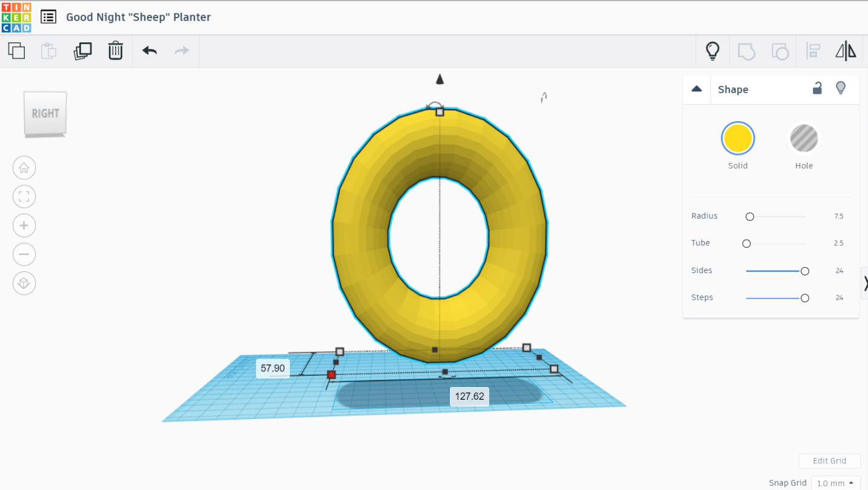Viewport: 868px width, 490px height.
Task: Toggle show all with the lightbulb toolbar icon
Action: 713,51
